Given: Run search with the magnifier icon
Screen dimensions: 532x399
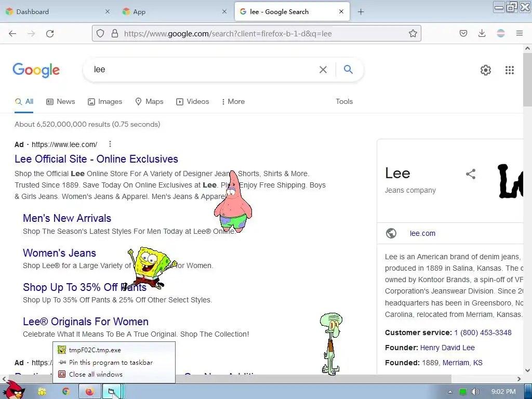Looking at the screenshot, I should click(x=349, y=69).
